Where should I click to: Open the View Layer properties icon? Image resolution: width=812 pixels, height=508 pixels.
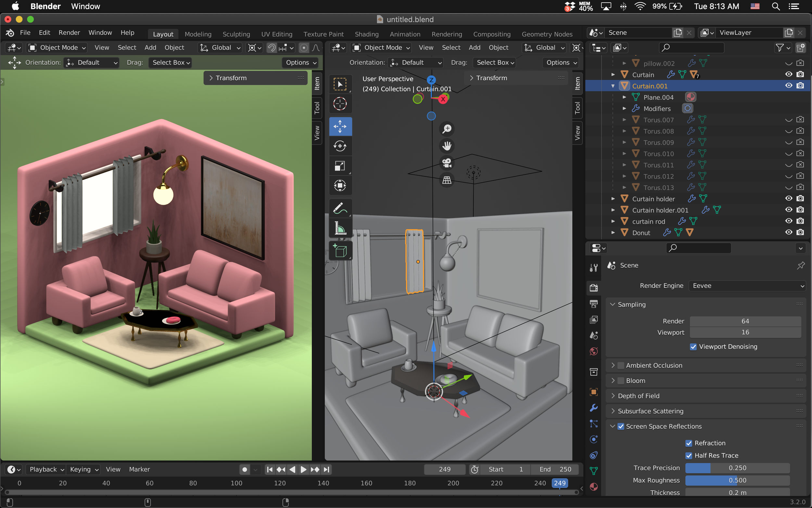[x=593, y=319]
